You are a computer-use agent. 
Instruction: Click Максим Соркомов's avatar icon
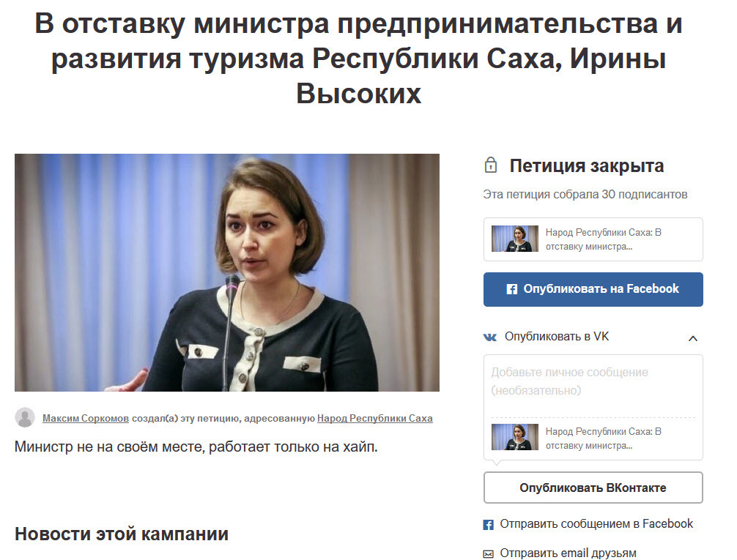[25, 417]
